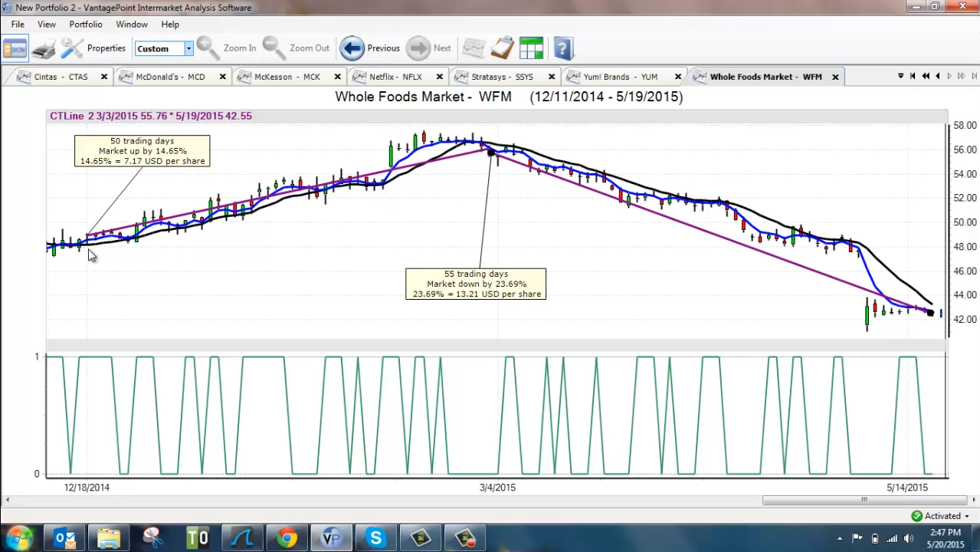This screenshot has width=980, height=552.
Task: Switch to McKesson - MCK tab
Action: [287, 77]
